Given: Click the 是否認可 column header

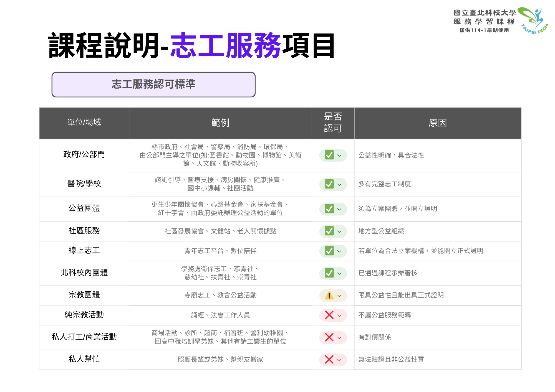Looking at the screenshot, I should click(x=333, y=123).
